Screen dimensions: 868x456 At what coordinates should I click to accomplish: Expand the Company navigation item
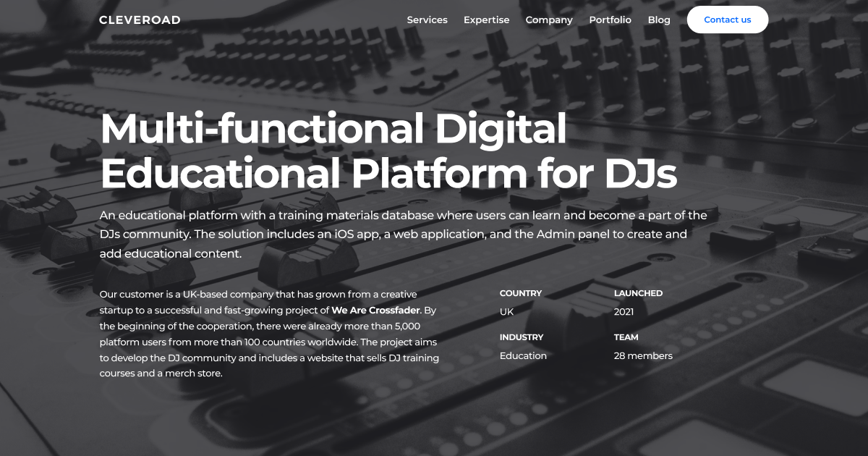pyautogui.click(x=549, y=20)
